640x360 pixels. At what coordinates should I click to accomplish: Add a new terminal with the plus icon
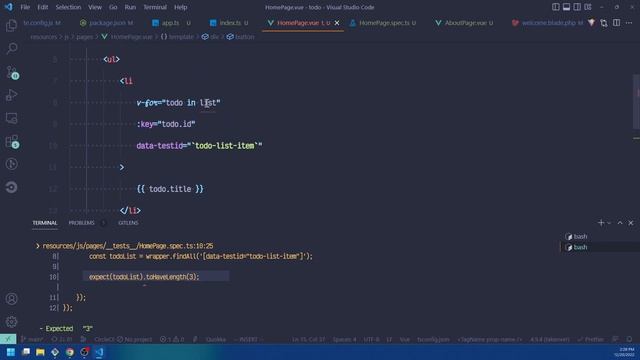tap(601, 223)
